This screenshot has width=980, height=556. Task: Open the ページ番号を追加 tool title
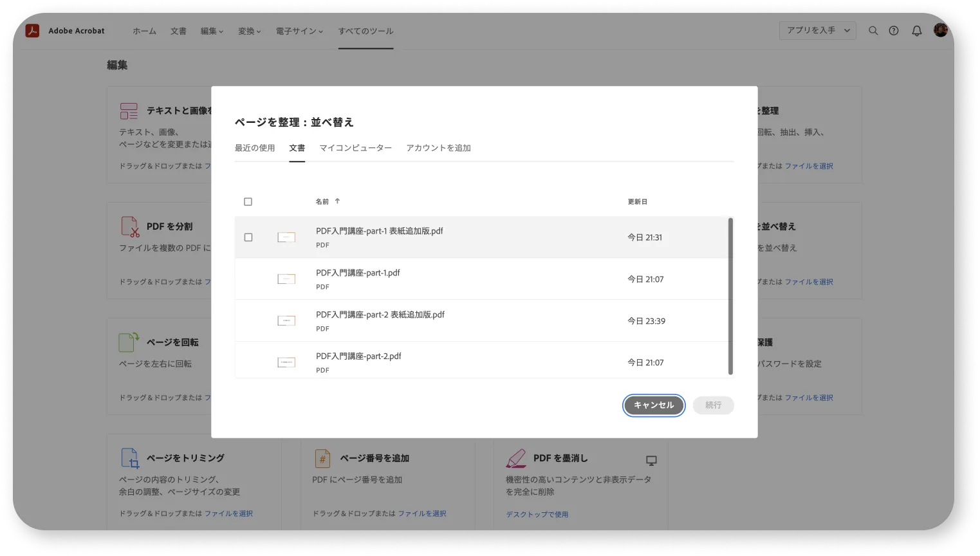coord(374,458)
